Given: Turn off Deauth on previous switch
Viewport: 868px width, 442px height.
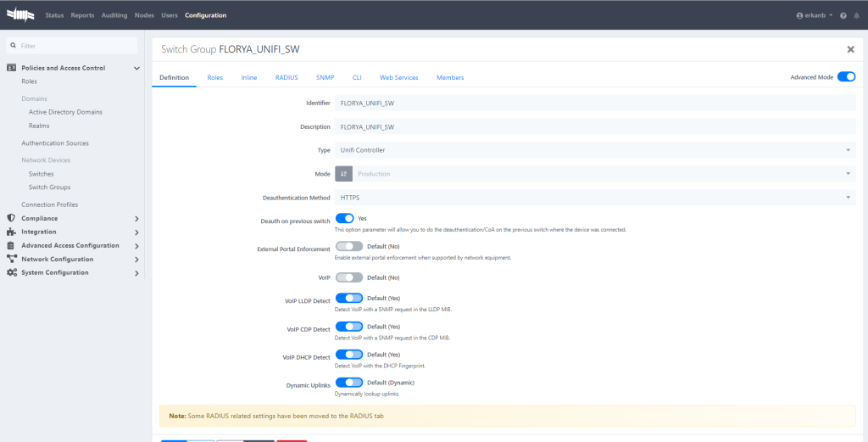Looking at the screenshot, I should [349, 218].
